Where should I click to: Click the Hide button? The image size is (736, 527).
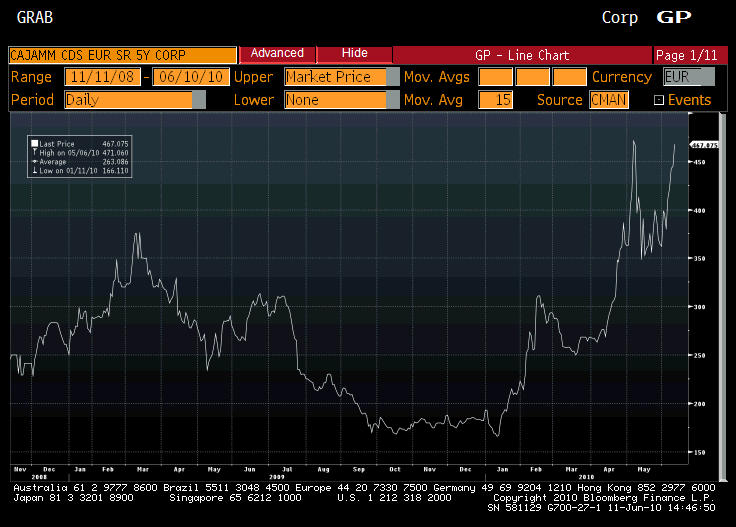tap(355, 54)
